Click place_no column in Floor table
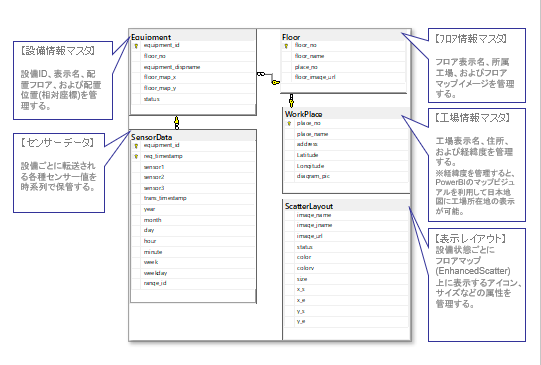 click(306, 67)
